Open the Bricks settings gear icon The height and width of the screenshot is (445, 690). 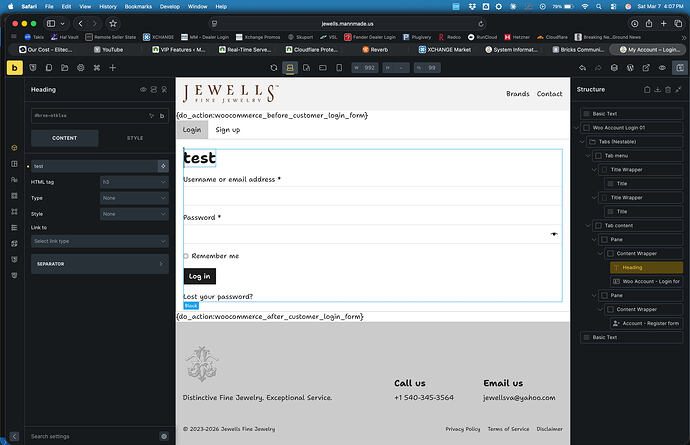(x=81, y=68)
